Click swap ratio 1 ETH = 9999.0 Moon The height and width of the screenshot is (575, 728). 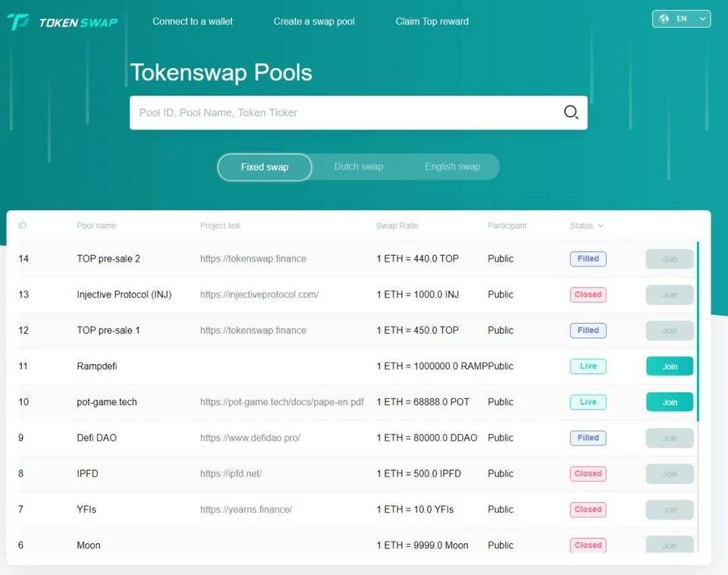[422, 545]
